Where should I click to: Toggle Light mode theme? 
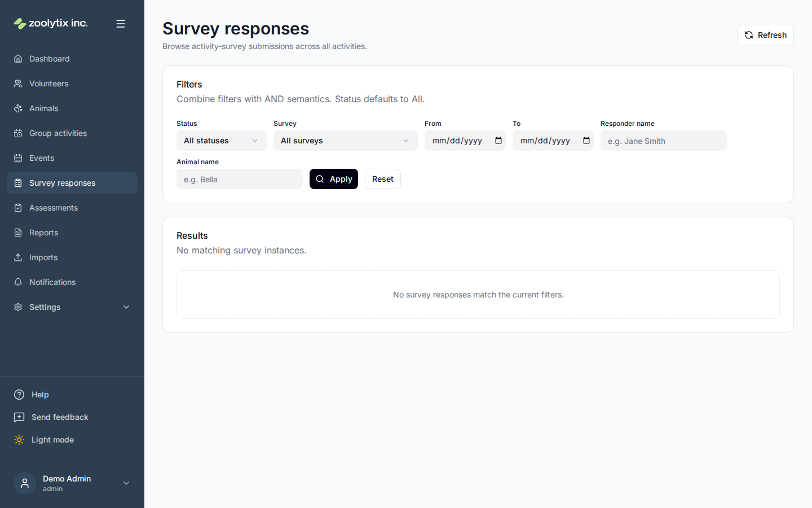(72, 440)
